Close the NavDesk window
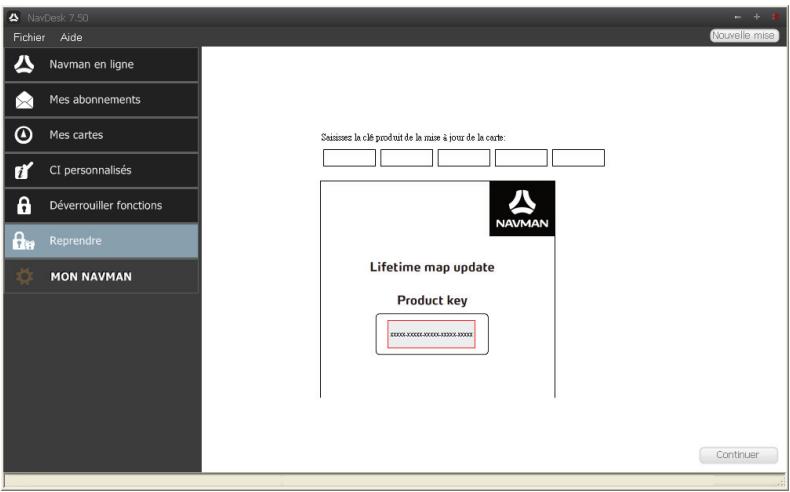The width and height of the screenshot is (790, 492). tap(775, 17)
